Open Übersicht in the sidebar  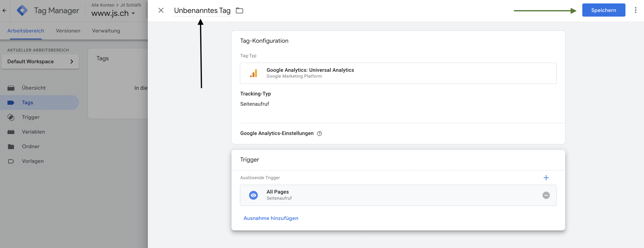tap(40, 88)
